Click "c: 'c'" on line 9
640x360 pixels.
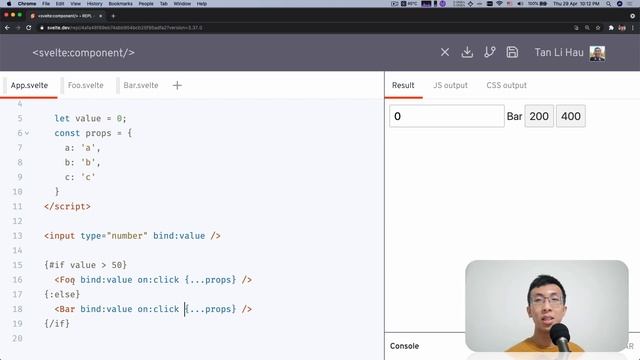click(80, 177)
